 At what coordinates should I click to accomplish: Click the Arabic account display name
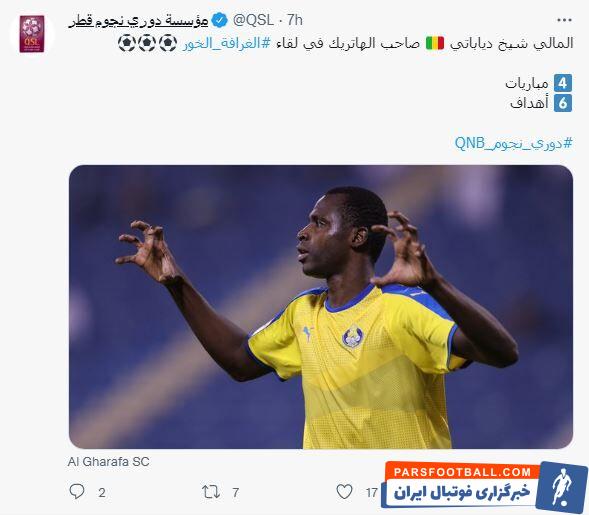point(138,21)
